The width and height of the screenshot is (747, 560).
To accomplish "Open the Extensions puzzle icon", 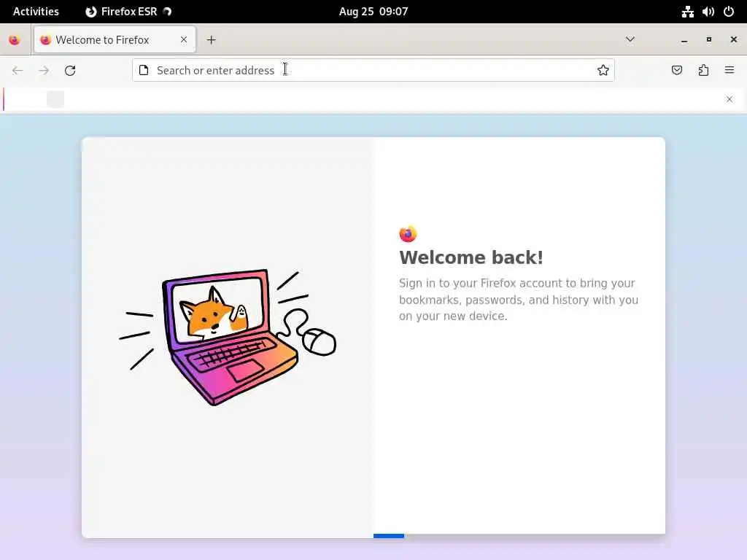I will click(x=703, y=70).
